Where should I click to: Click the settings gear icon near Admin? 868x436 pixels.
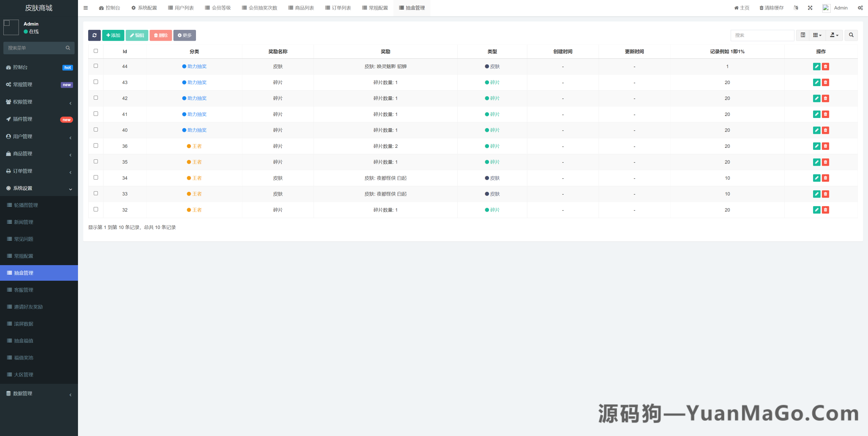[860, 7]
